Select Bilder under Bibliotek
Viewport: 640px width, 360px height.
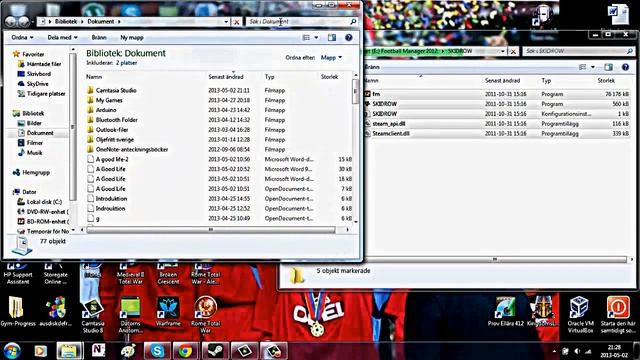point(34,123)
